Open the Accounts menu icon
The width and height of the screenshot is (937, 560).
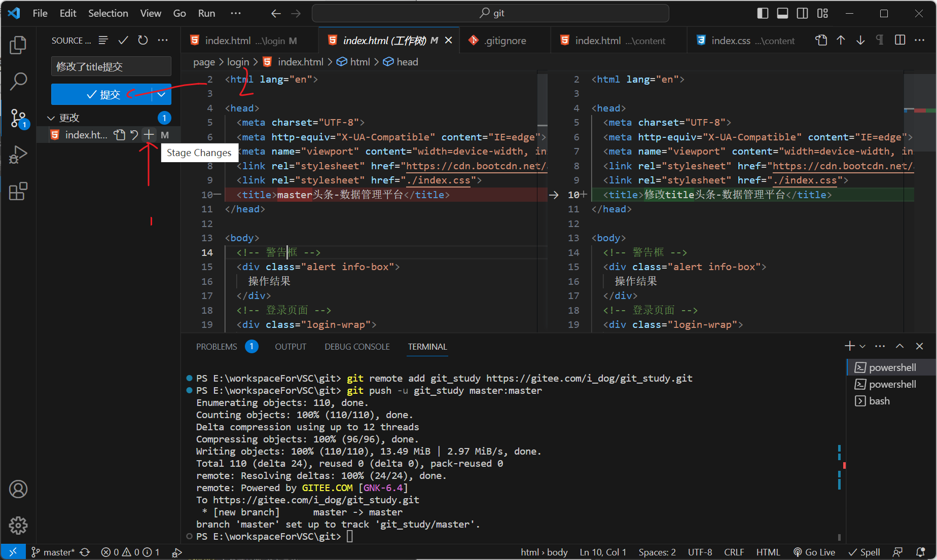point(18,489)
